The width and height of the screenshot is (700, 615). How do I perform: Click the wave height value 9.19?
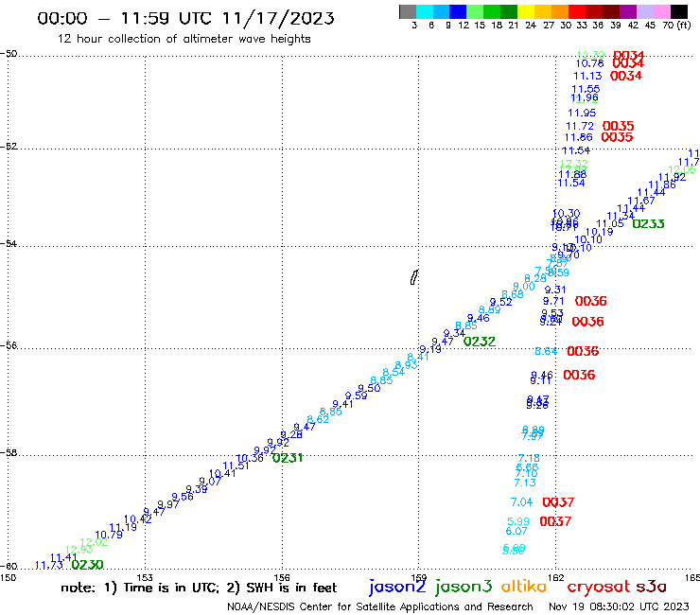[x=430, y=349]
